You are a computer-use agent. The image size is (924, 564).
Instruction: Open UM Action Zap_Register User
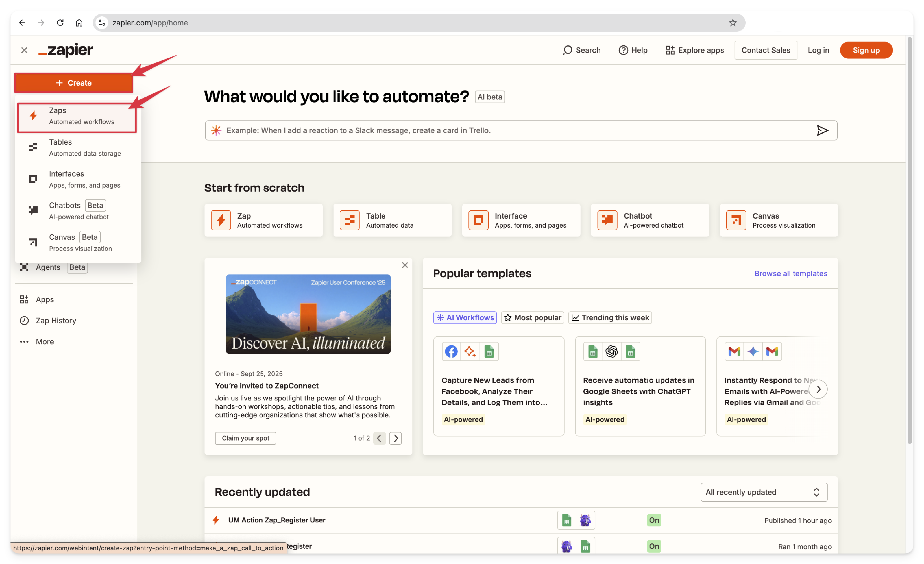tap(277, 520)
